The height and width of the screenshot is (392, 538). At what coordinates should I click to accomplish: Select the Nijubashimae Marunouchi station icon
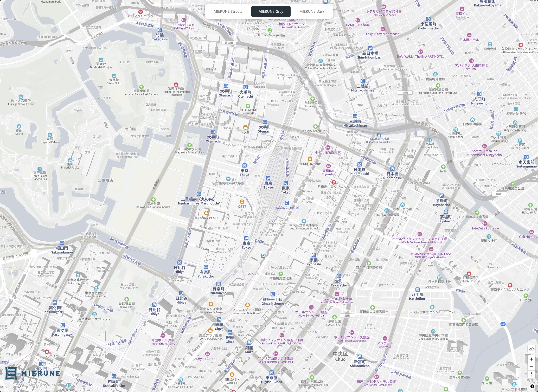pos(199,194)
